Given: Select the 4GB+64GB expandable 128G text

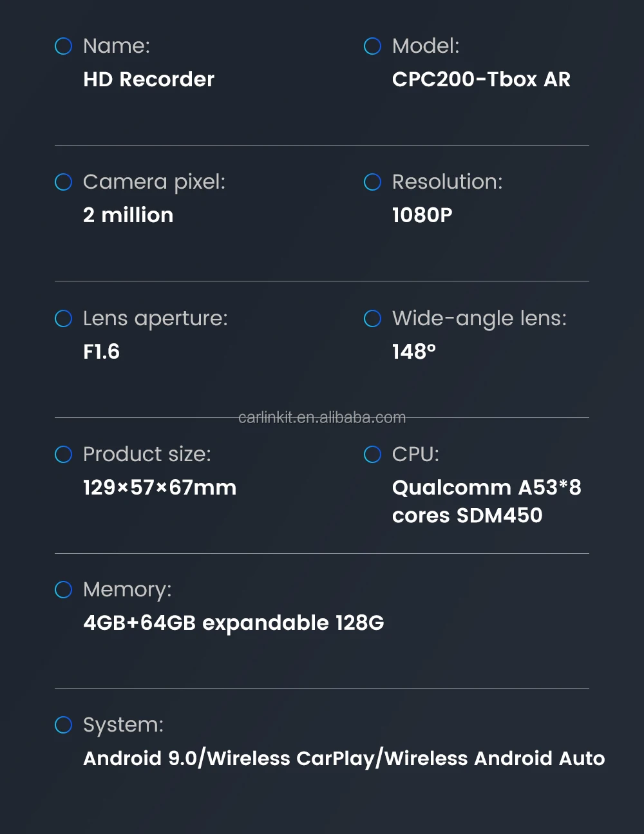Looking at the screenshot, I should click(x=234, y=623).
